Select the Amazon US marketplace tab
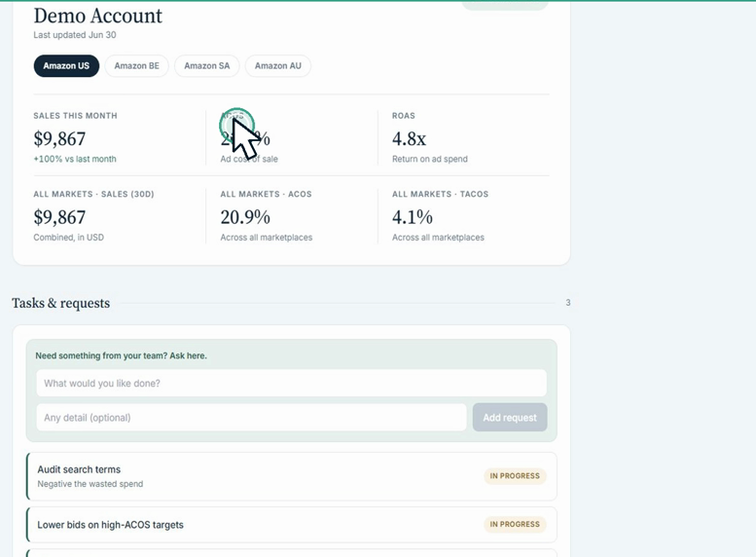Screen dimensions: 756x557 [66, 65]
